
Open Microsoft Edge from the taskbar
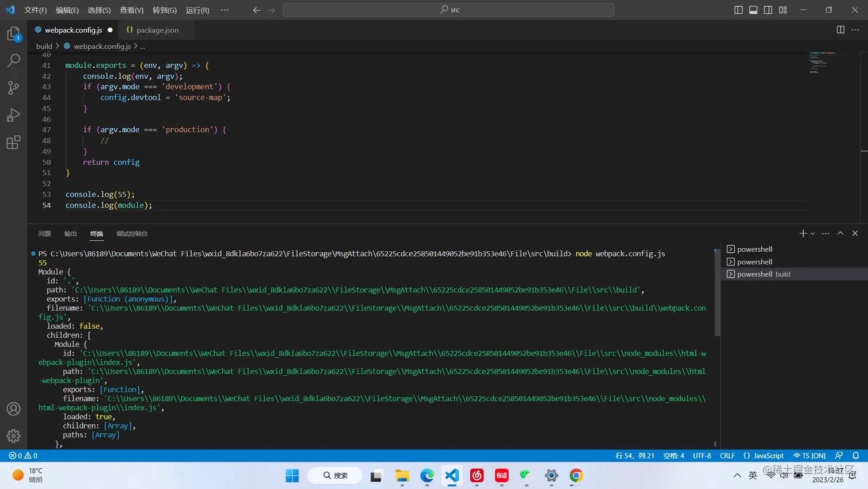click(427, 475)
